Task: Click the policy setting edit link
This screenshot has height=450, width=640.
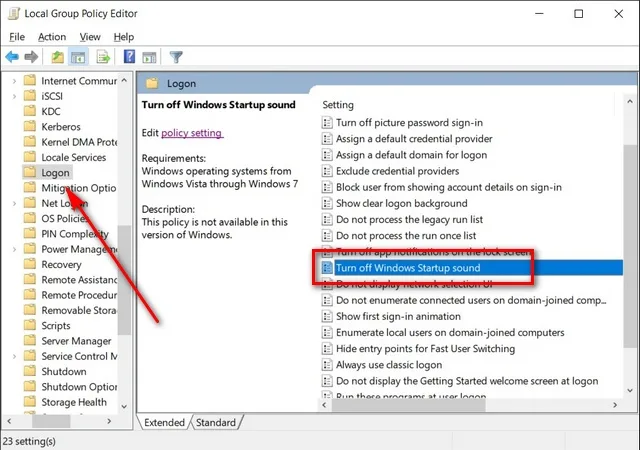Action: (x=191, y=133)
